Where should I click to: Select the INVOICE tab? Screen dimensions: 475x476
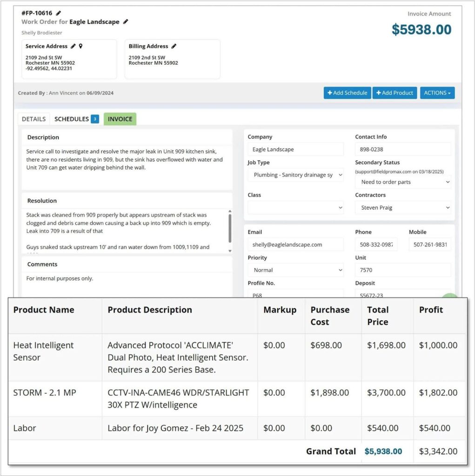coord(120,119)
